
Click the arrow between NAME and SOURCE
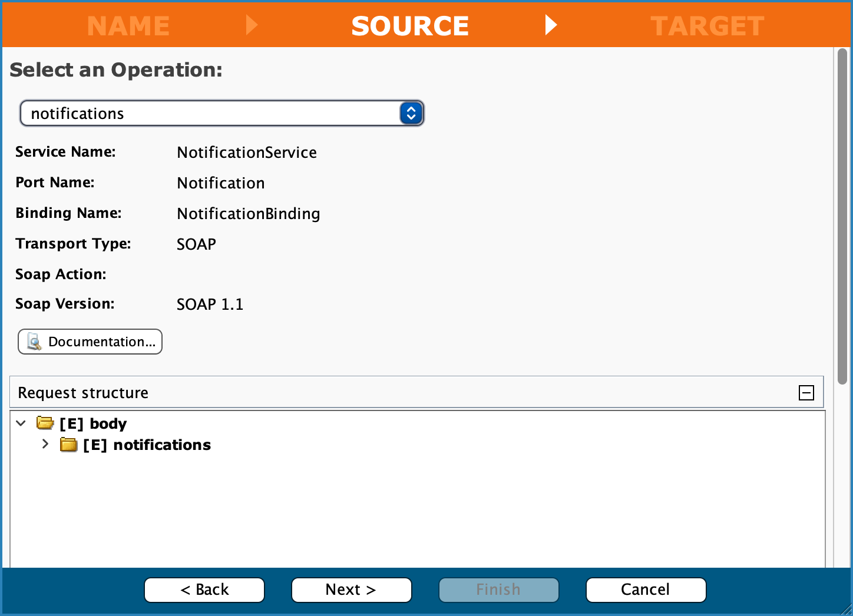(x=252, y=25)
